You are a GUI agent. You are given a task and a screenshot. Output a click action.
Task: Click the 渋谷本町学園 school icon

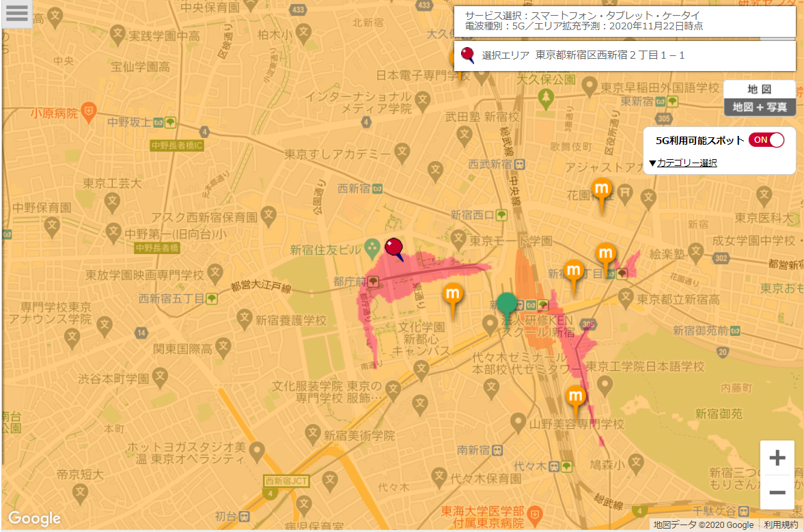pos(160,378)
